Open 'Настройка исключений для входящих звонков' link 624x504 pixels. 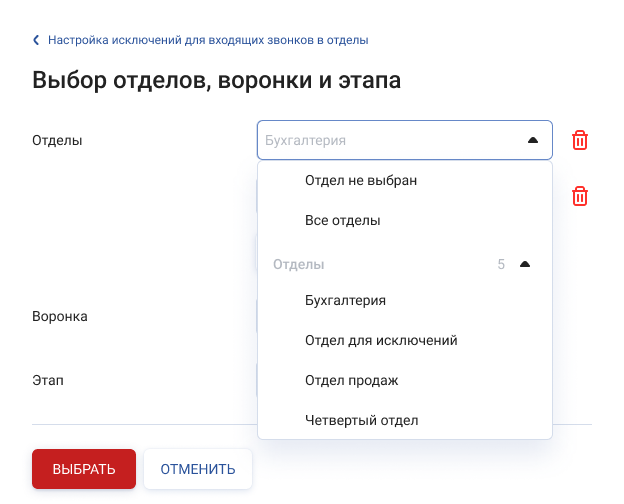(x=208, y=40)
